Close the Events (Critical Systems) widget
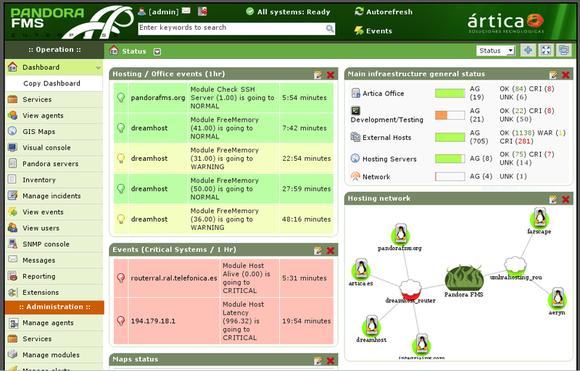This screenshot has width=580, height=371. point(330,251)
